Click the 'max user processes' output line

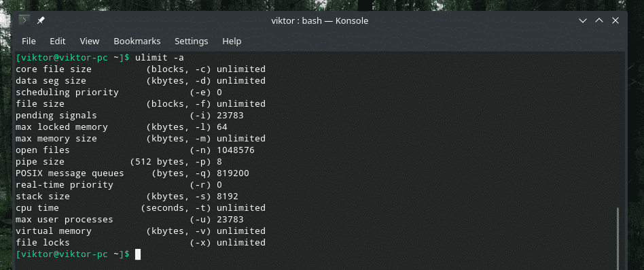pyautogui.click(x=129, y=220)
